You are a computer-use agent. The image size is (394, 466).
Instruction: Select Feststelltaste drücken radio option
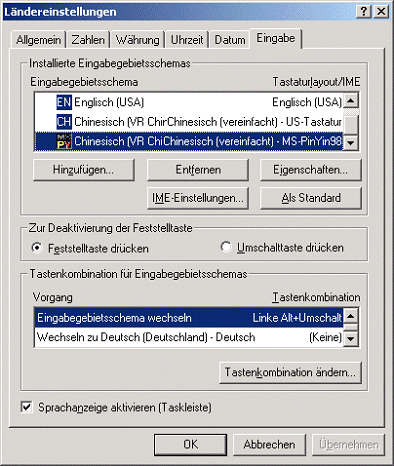(x=37, y=248)
